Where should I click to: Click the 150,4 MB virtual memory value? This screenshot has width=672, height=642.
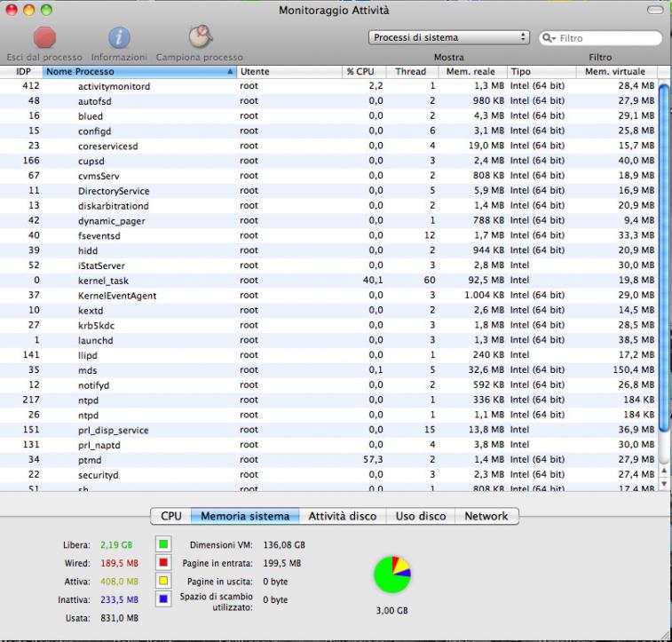(634, 370)
